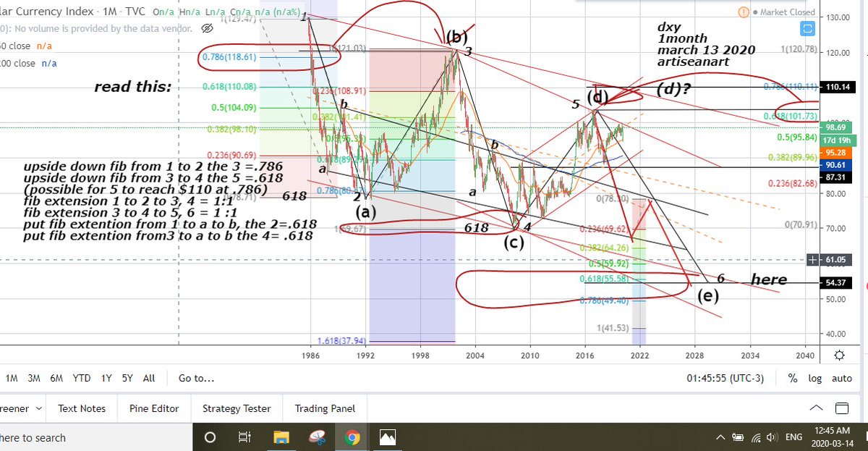The height and width of the screenshot is (451, 868).
Task: Open Wi-Fi network tray icon
Action: (x=756, y=437)
